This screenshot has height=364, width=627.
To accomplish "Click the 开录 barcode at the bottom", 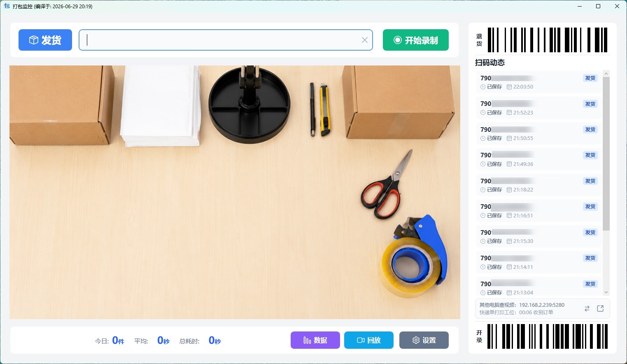I will point(548,336).
